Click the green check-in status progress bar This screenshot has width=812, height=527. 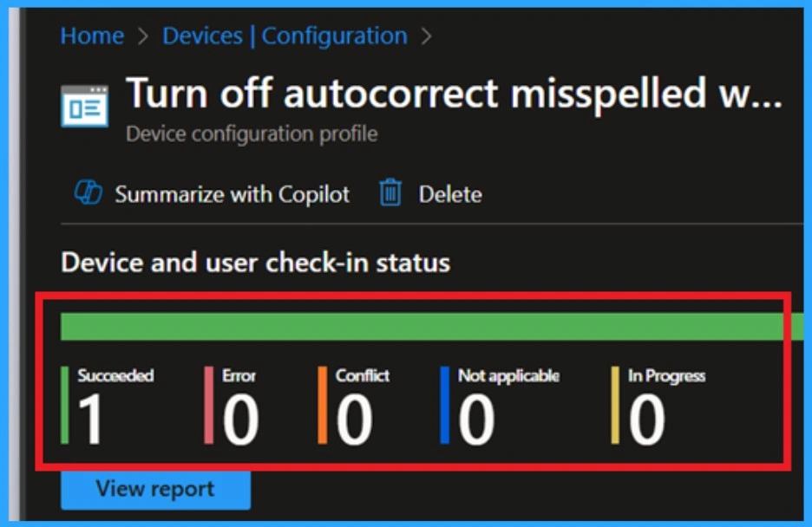(425, 327)
